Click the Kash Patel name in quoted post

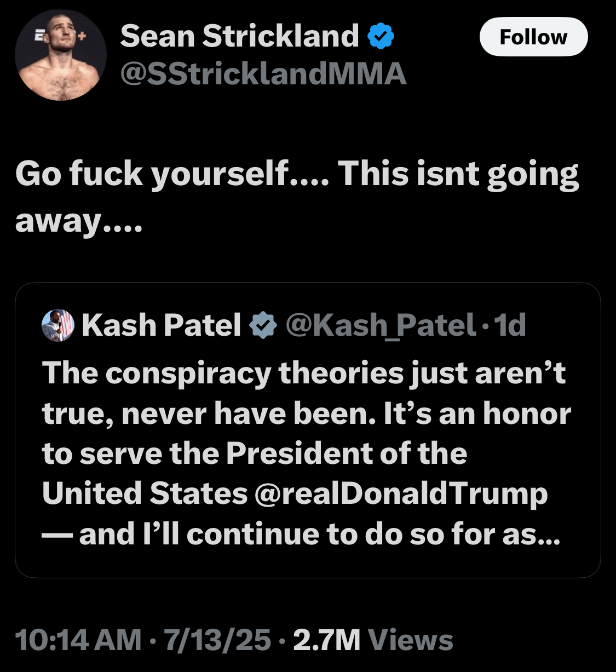click(162, 325)
